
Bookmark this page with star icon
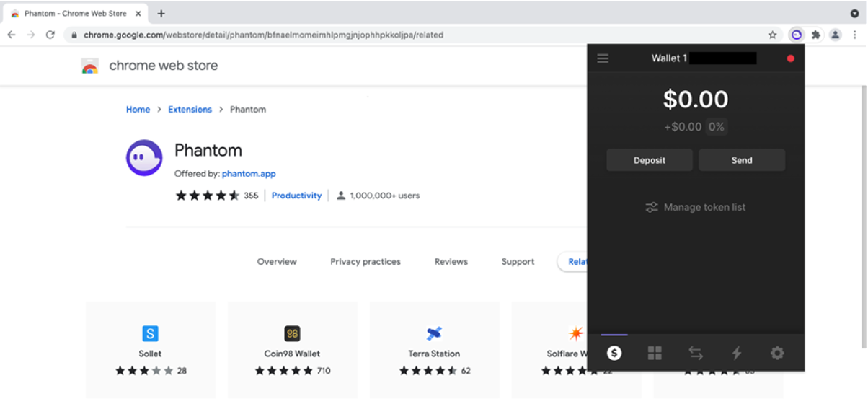[772, 35]
